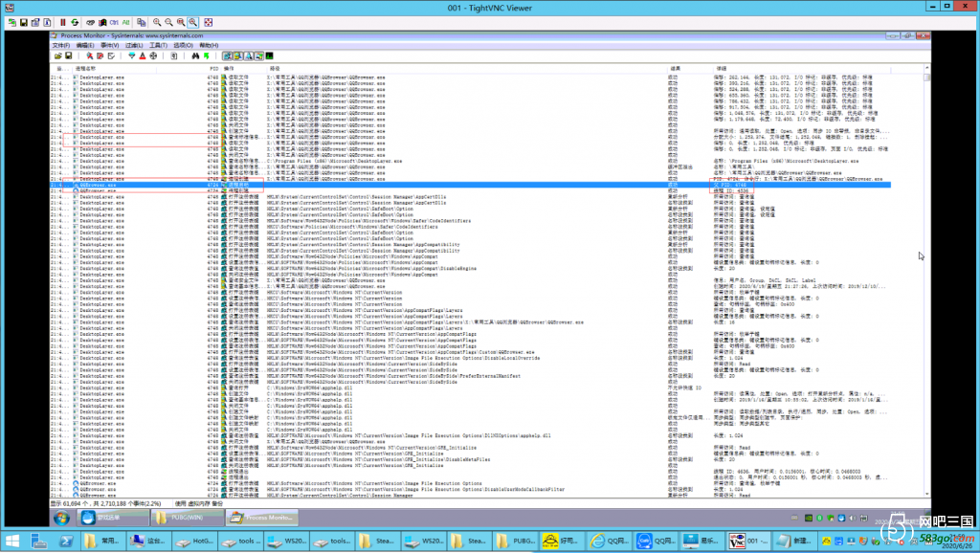Switch TightVNC to full screen mode
Viewport: 980px width, 553px height.
pos(208,23)
